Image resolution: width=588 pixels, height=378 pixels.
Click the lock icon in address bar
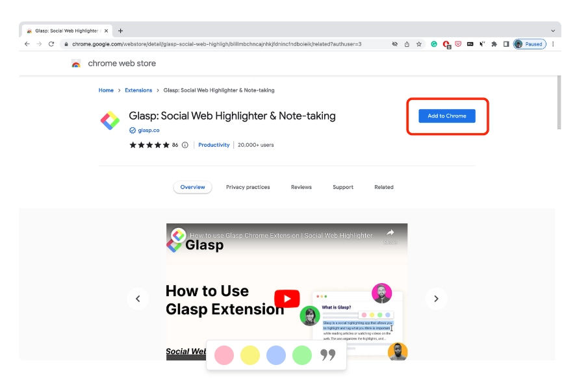[x=66, y=44]
